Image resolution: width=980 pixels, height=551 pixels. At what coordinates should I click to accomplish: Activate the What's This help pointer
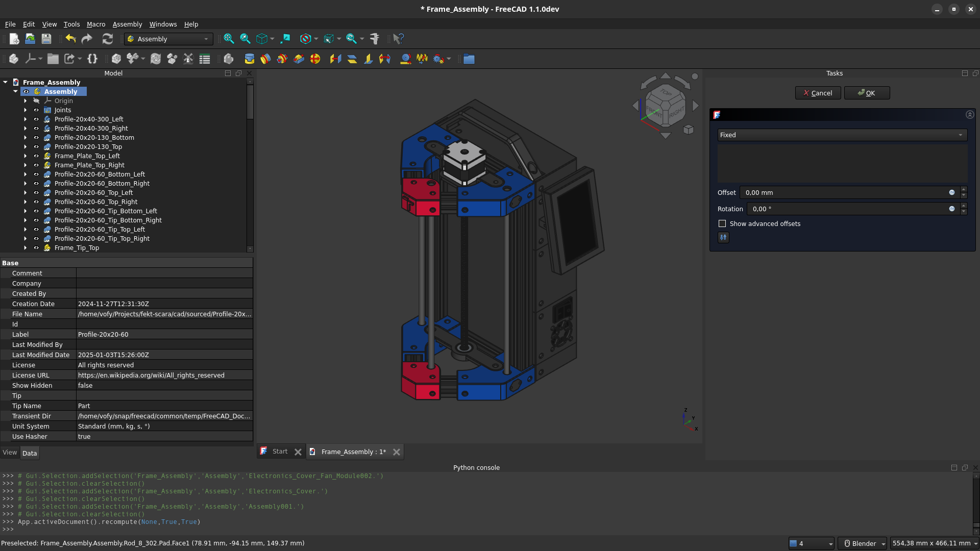pyautogui.click(x=399, y=39)
